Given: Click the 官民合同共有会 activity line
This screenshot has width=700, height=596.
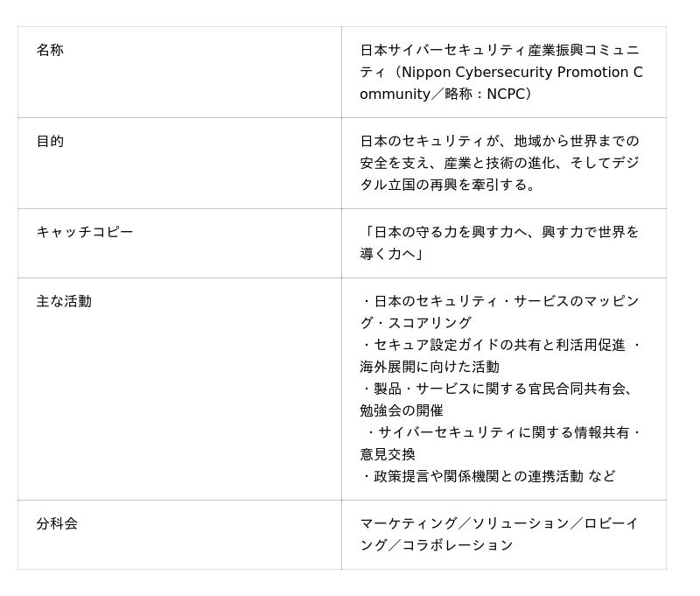Looking at the screenshot, I should [x=497, y=389].
